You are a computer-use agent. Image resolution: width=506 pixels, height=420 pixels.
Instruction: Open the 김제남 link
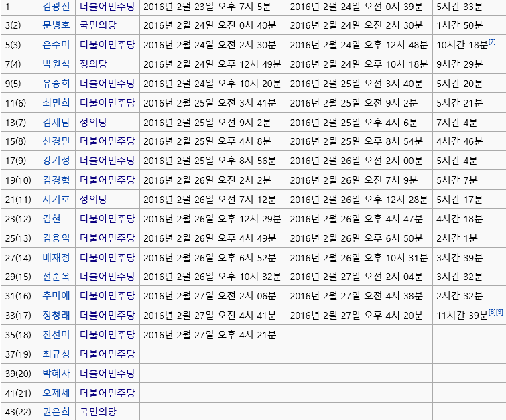[56, 123]
